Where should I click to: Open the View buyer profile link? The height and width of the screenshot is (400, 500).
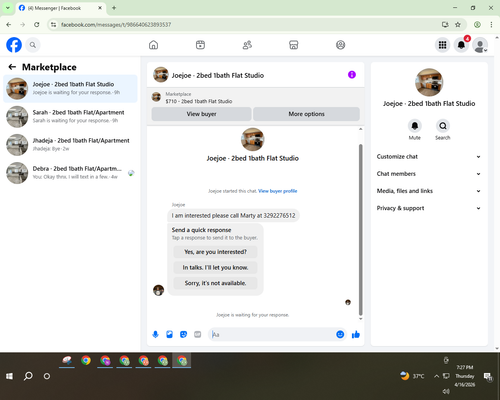click(278, 191)
